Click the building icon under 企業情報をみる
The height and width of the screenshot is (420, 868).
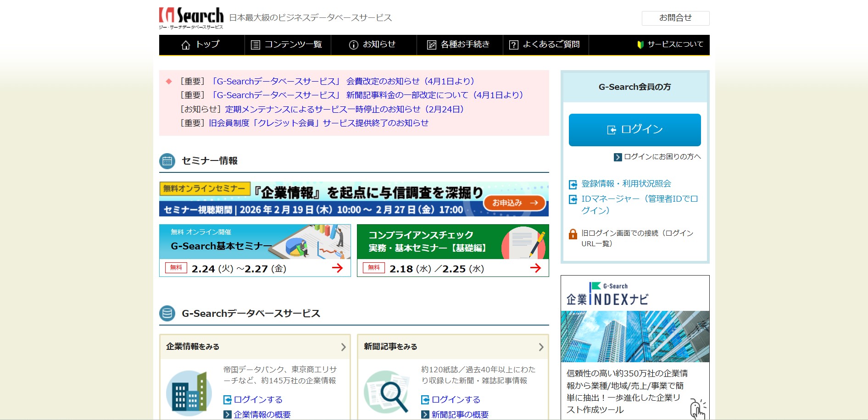[x=189, y=393]
